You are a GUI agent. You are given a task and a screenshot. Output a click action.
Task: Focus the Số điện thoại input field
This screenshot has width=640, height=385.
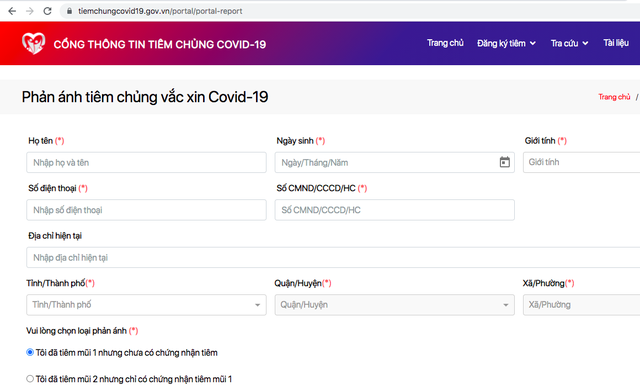[x=146, y=210]
